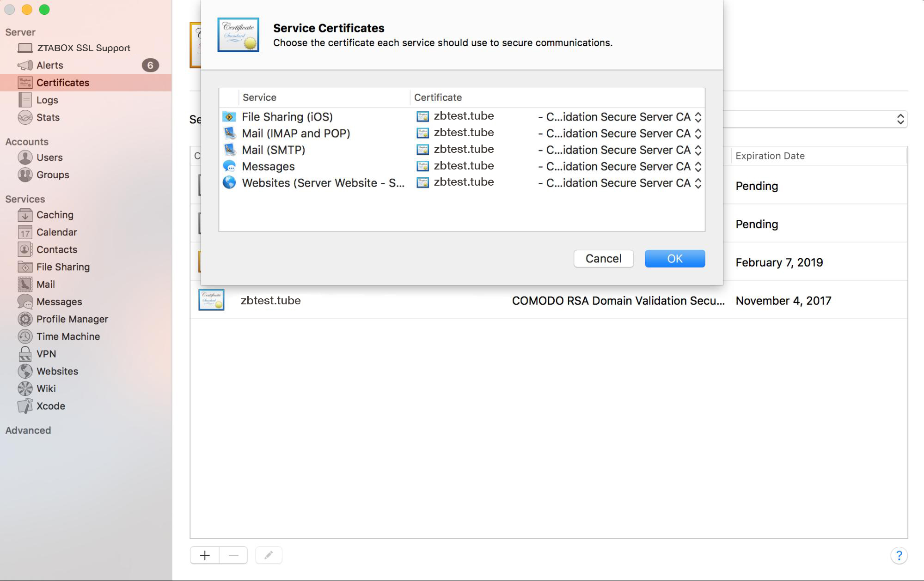Screen dimensions: 924x581
Task: Open the Stats section
Action: pos(48,117)
